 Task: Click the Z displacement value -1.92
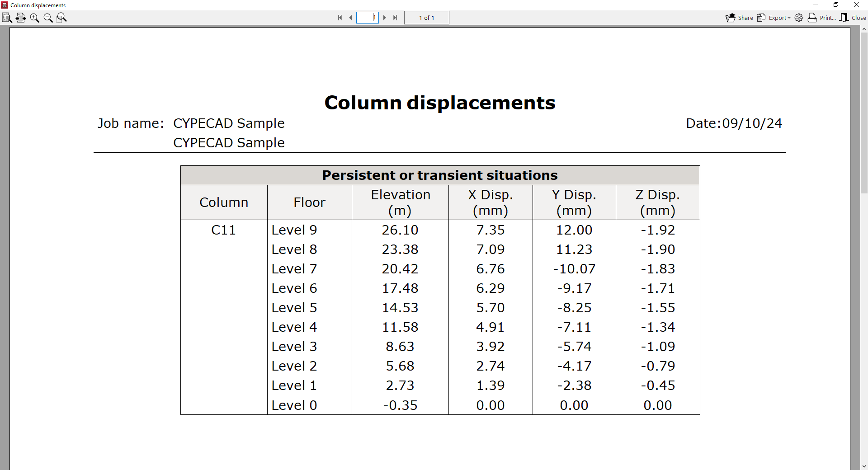tap(658, 230)
